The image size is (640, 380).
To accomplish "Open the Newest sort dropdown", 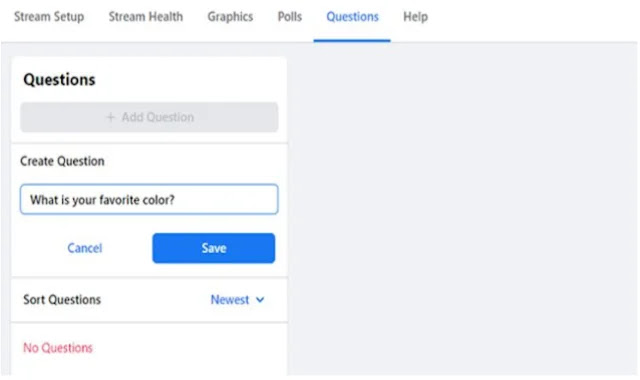I will [237, 300].
